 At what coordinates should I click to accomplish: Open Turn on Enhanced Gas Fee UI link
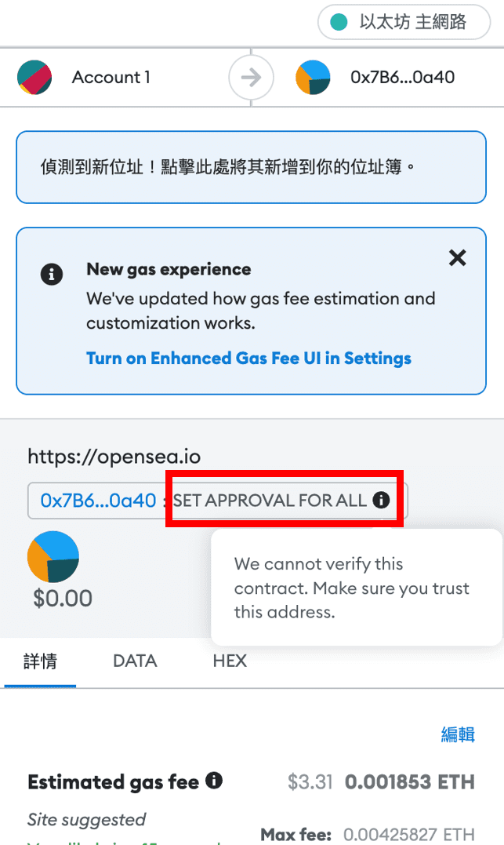(248, 359)
